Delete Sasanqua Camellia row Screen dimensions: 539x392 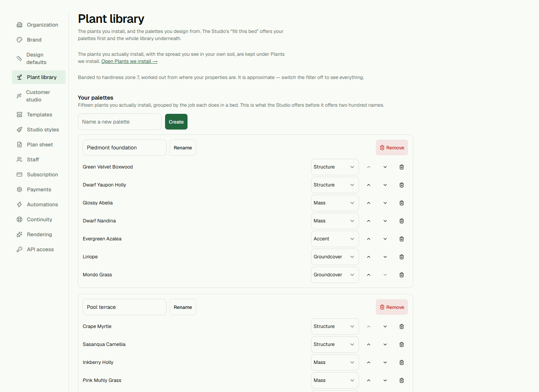tap(402, 344)
